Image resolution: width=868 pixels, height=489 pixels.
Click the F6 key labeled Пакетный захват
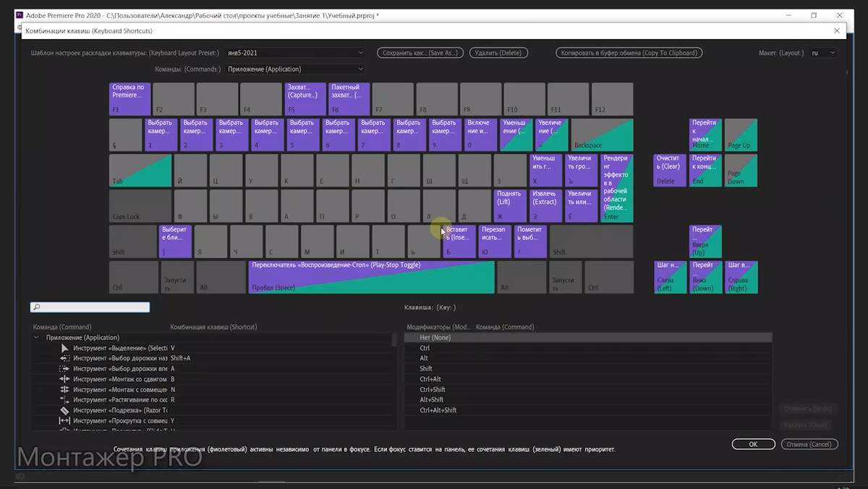pyautogui.click(x=349, y=99)
